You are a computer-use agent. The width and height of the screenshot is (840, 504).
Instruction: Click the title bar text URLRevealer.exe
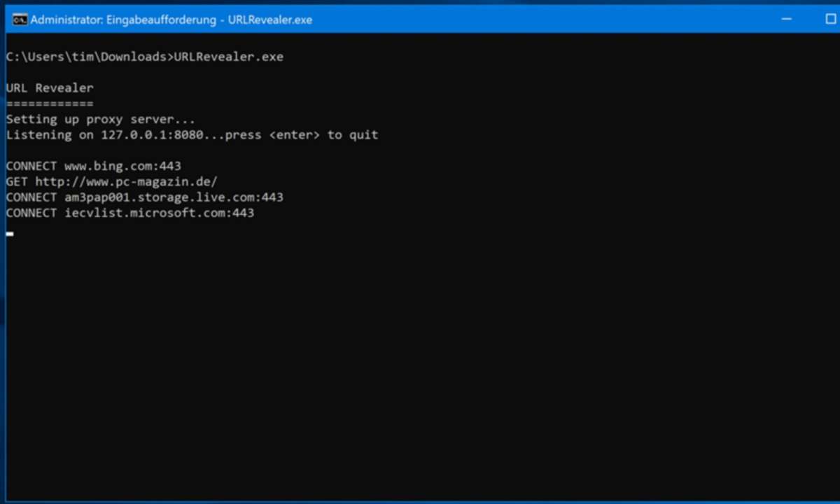[269, 20]
